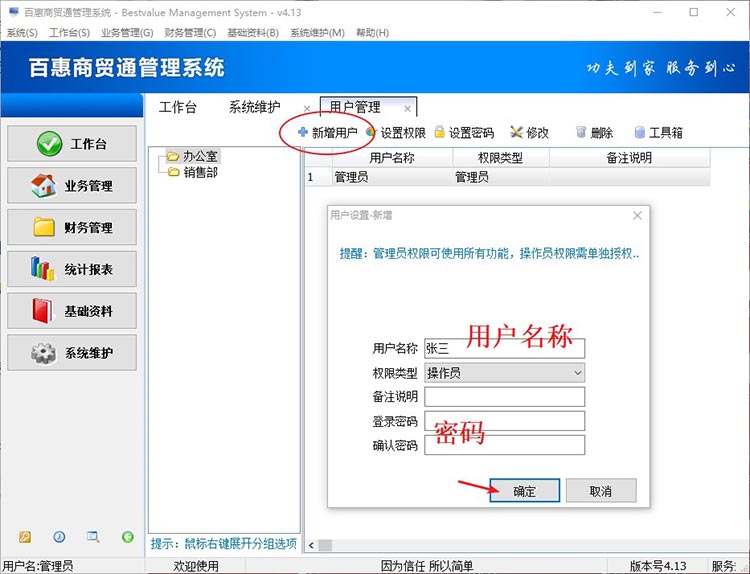Click the 提示：鼠标右键展开分组选项 hint text
Screen dimensions: 750x574
coord(224,544)
